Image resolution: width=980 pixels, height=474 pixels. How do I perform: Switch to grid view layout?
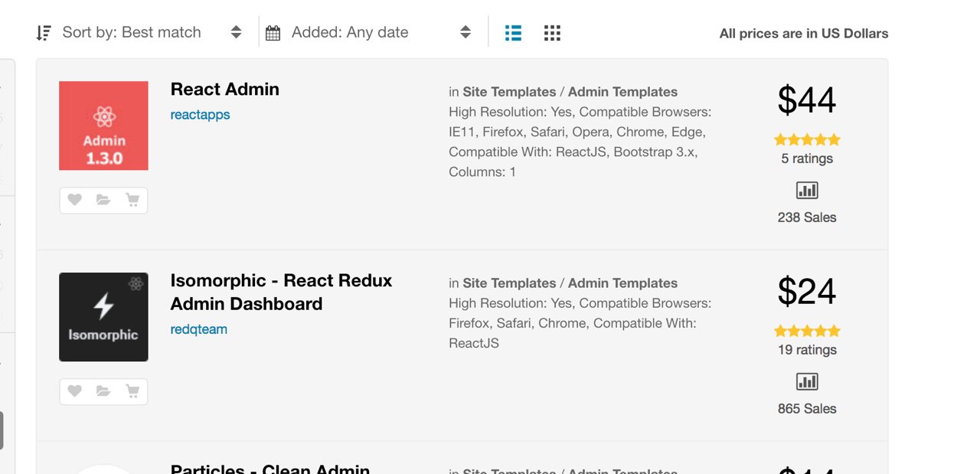click(552, 33)
